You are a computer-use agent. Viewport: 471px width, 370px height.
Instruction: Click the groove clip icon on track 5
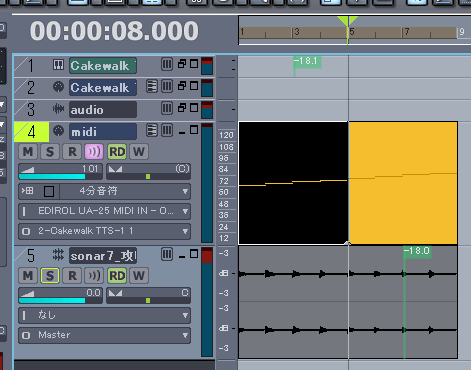(x=58, y=255)
